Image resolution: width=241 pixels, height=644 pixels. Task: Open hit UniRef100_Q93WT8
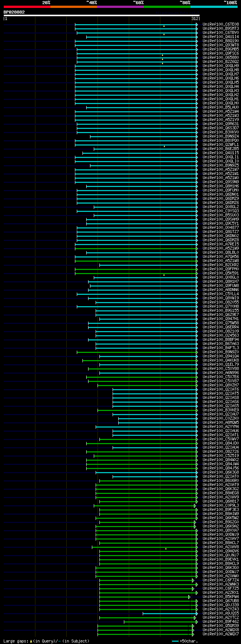[x=221, y=45]
